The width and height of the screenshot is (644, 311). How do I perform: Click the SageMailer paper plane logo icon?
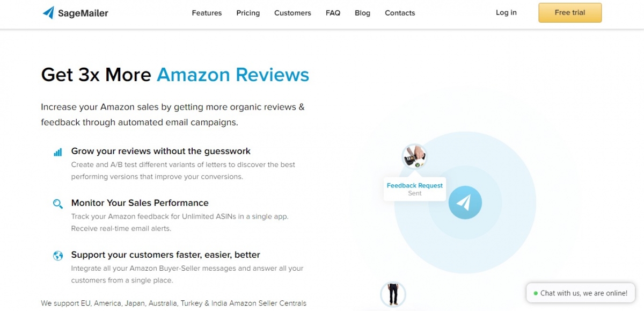click(48, 12)
